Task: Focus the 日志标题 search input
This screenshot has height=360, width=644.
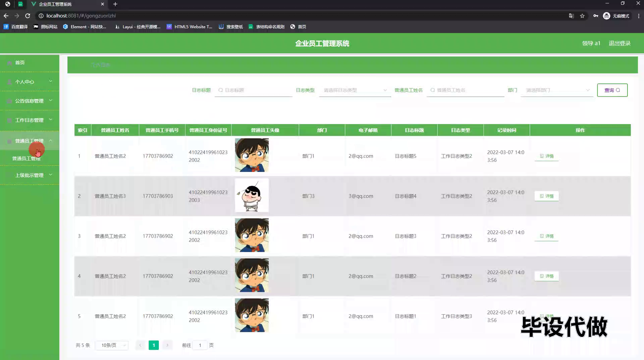Action: click(x=254, y=90)
